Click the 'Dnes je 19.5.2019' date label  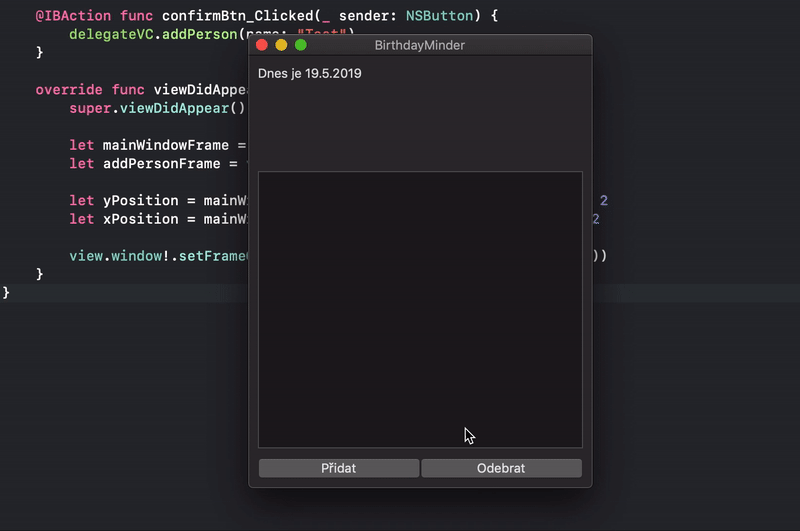pyautogui.click(x=310, y=73)
